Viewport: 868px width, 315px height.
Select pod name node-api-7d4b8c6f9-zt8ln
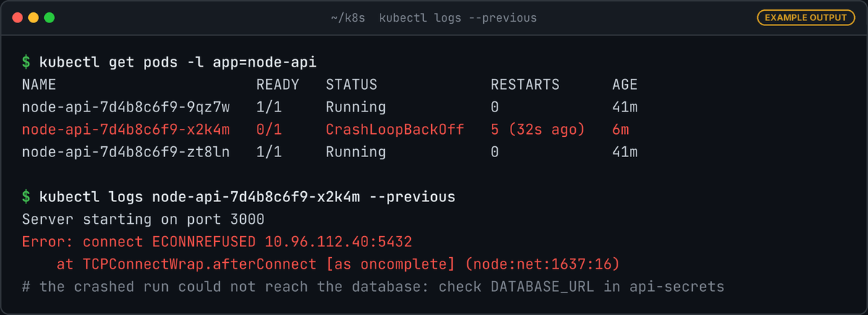pyautogui.click(x=126, y=152)
